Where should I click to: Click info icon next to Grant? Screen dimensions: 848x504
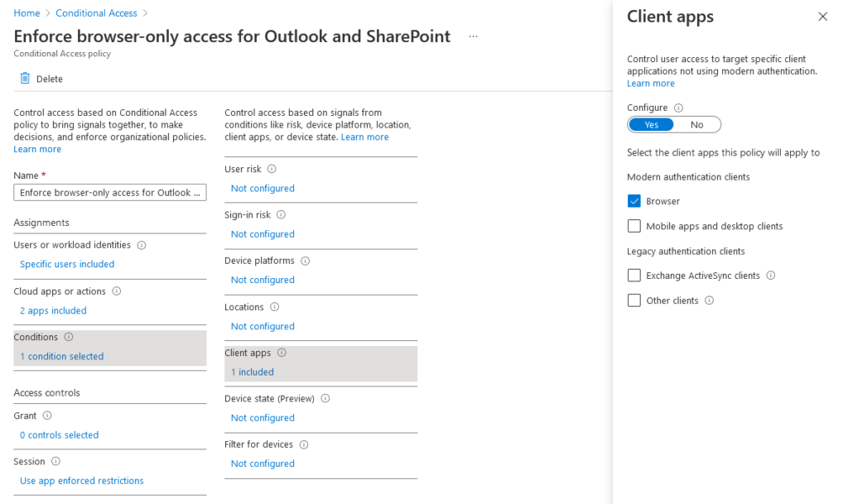[x=47, y=415]
